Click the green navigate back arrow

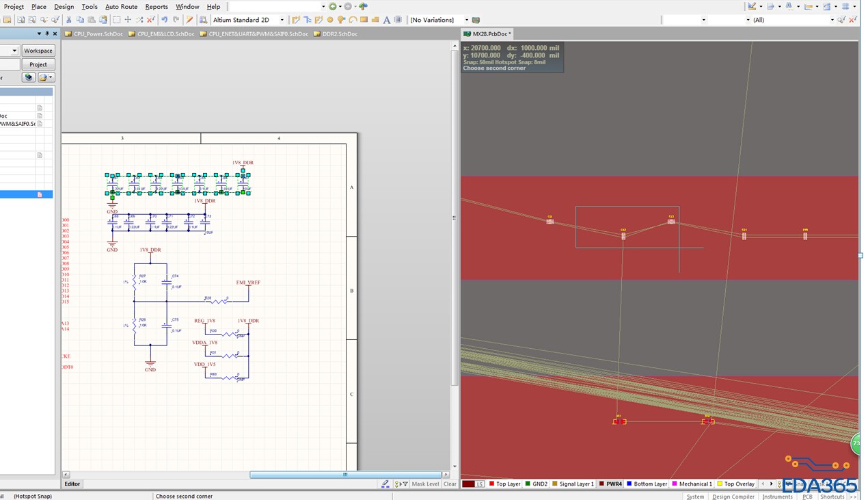coord(333,7)
